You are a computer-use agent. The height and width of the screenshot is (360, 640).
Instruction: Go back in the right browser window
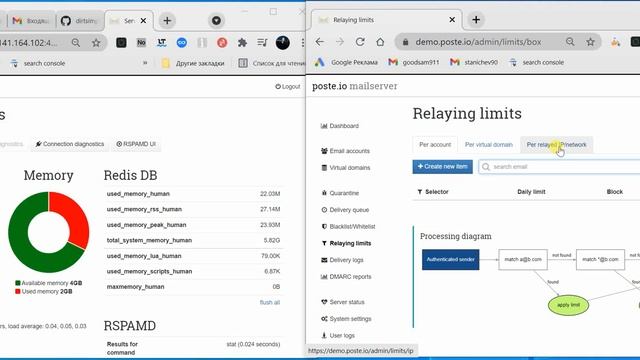click(x=320, y=42)
